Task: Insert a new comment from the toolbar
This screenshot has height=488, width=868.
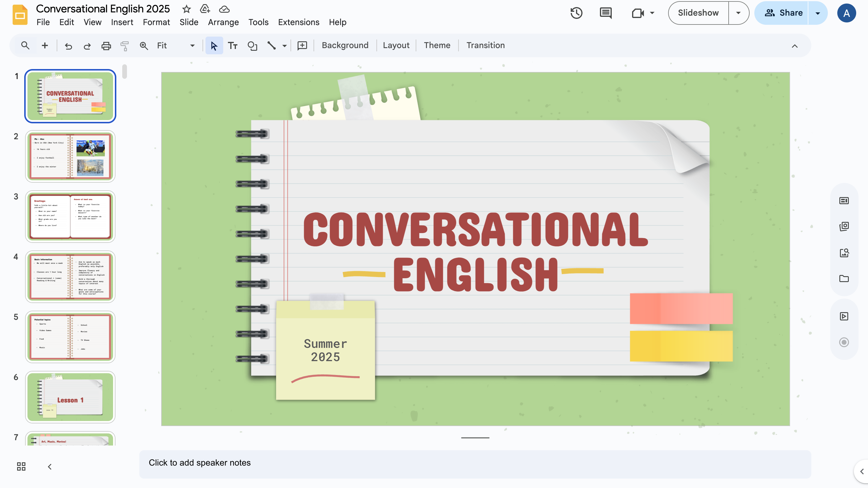Action: (x=302, y=45)
